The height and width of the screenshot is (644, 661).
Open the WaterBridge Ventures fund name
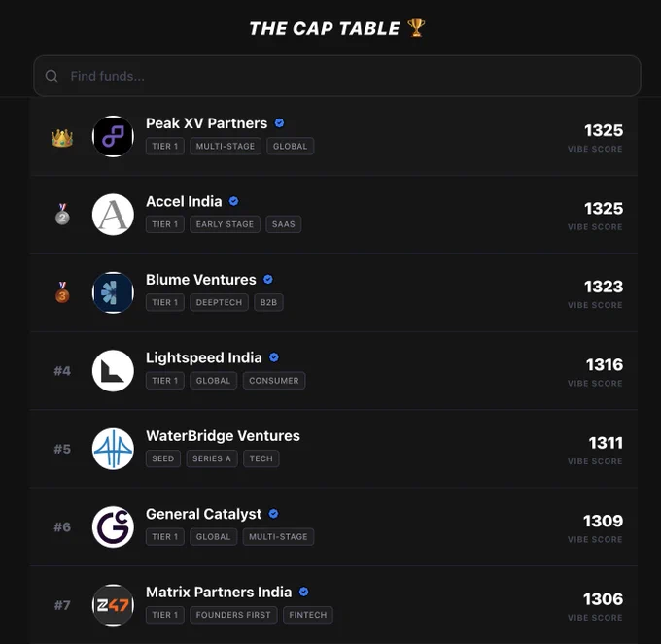(x=223, y=435)
